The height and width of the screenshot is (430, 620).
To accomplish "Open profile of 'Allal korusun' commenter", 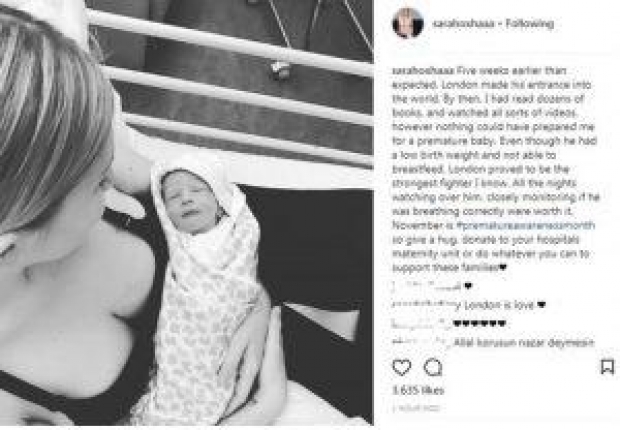I will [x=422, y=342].
